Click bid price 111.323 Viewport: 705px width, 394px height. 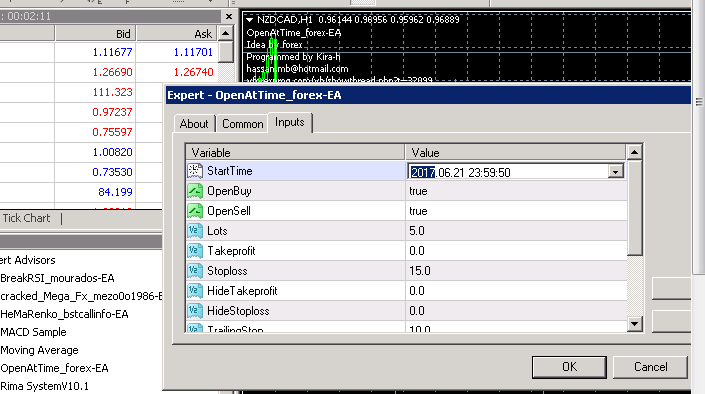[x=112, y=92]
